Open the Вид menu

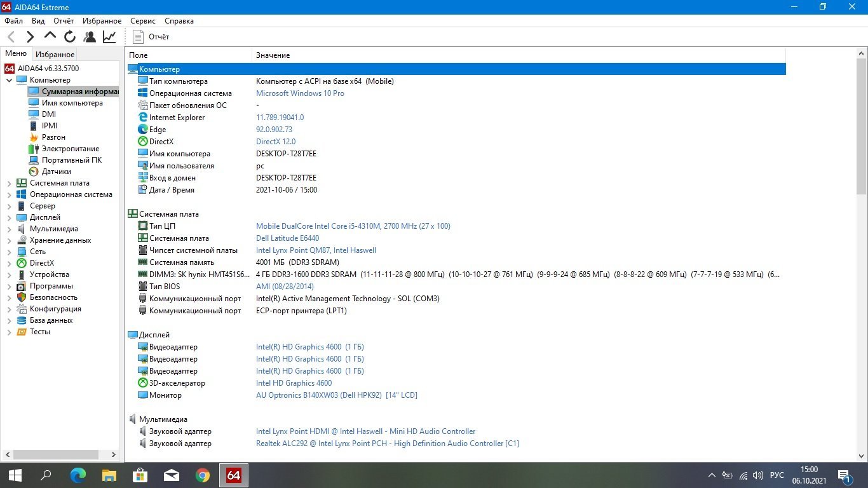[38, 21]
